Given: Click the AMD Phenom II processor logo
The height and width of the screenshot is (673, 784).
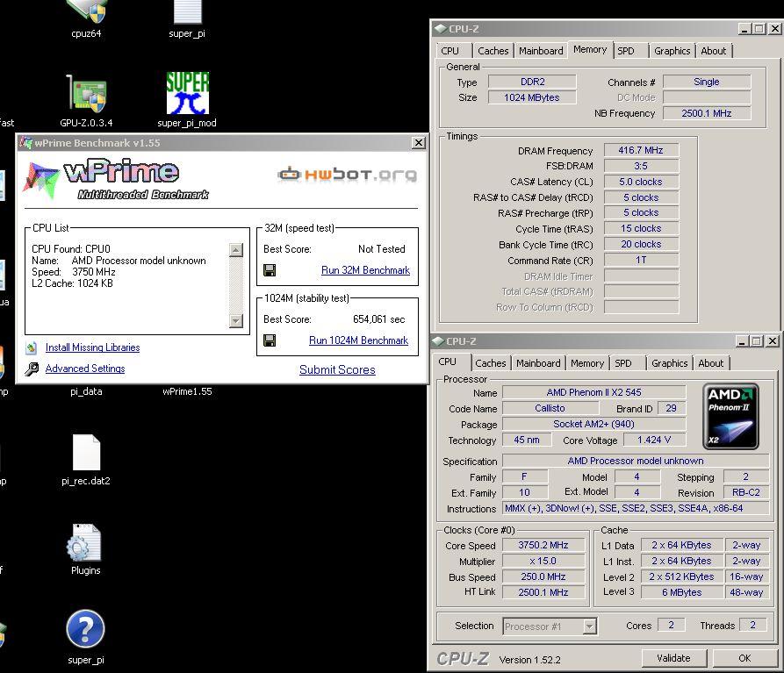Looking at the screenshot, I should (730, 416).
